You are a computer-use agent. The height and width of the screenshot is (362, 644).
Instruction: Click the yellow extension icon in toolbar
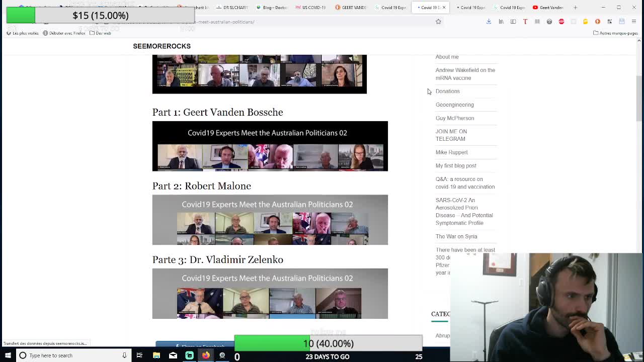coord(585,22)
